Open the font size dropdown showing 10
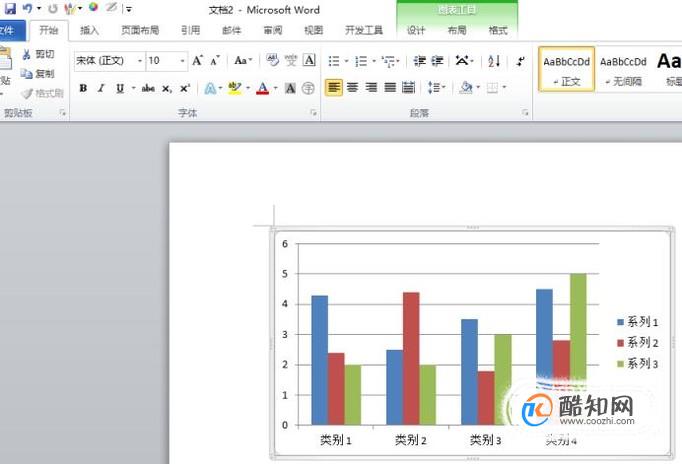Screen dimensions: 682x464 tap(182, 61)
